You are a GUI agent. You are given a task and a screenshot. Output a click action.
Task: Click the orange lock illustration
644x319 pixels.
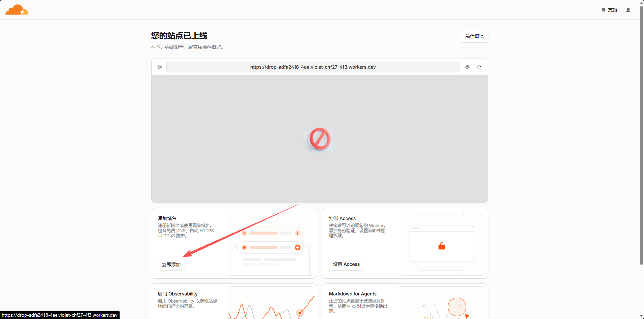coord(442,246)
